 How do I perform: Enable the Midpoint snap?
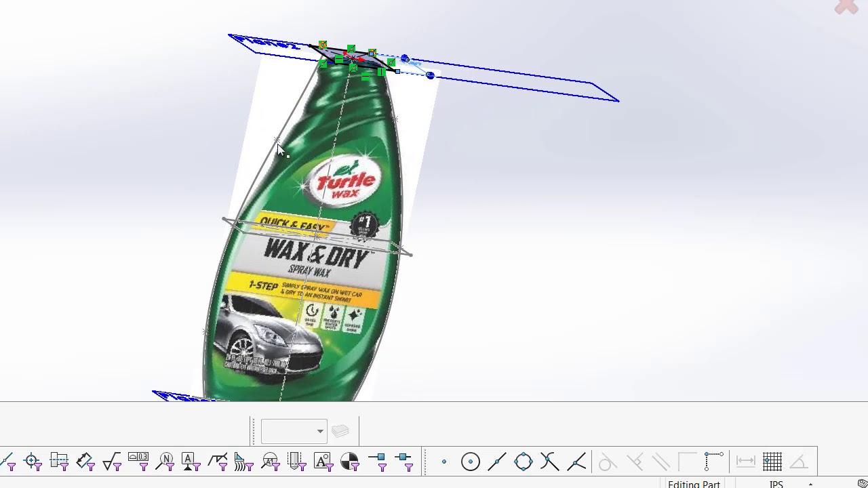point(496,462)
